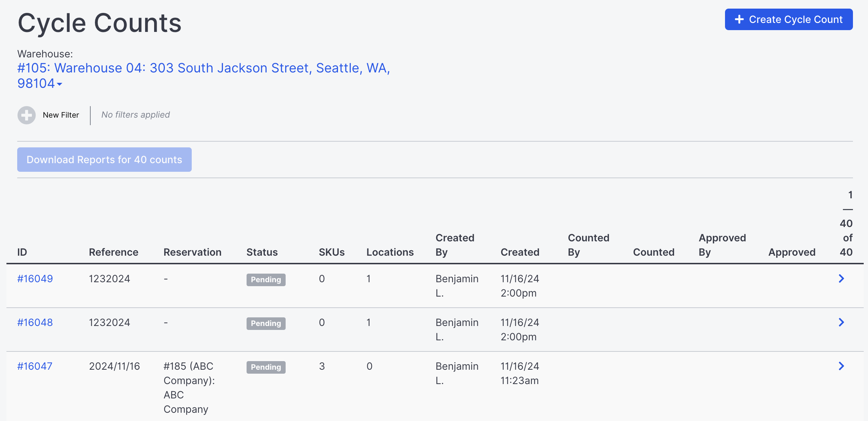Click the Locations column header

(390, 252)
